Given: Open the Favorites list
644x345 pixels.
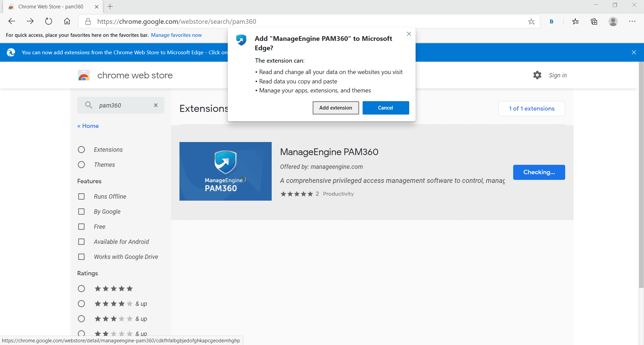Looking at the screenshot, I should tap(576, 22).
